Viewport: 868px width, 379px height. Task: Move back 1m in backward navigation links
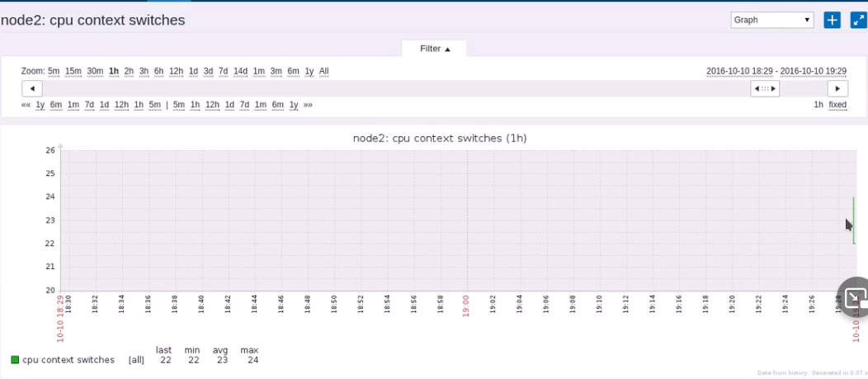[73, 105]
